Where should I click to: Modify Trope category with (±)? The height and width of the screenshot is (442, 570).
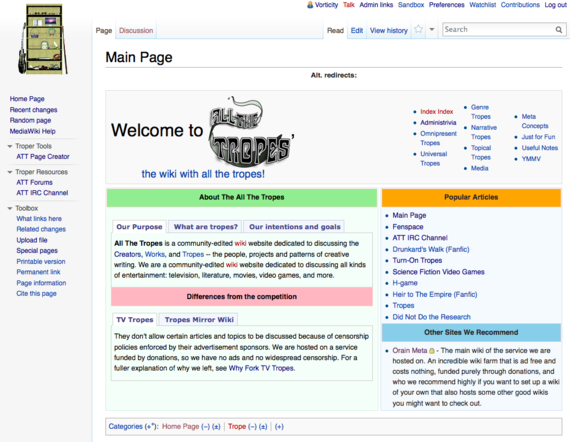[x=263, y=427]
